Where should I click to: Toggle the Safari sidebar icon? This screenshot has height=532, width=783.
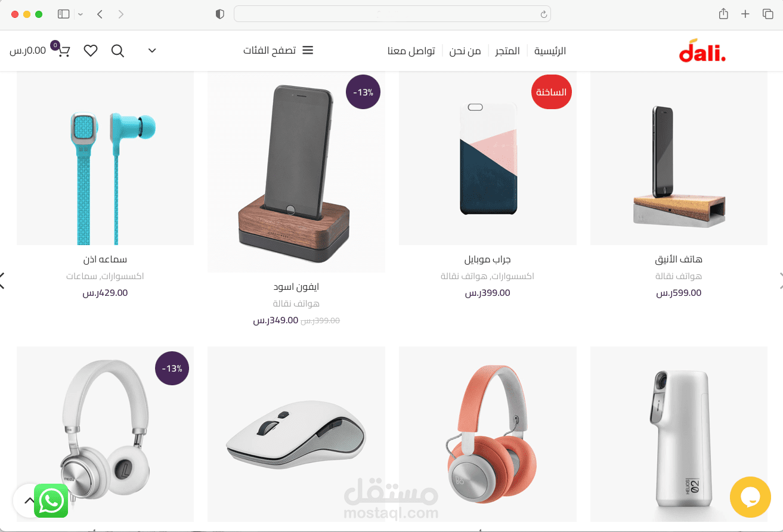(64, 14)
